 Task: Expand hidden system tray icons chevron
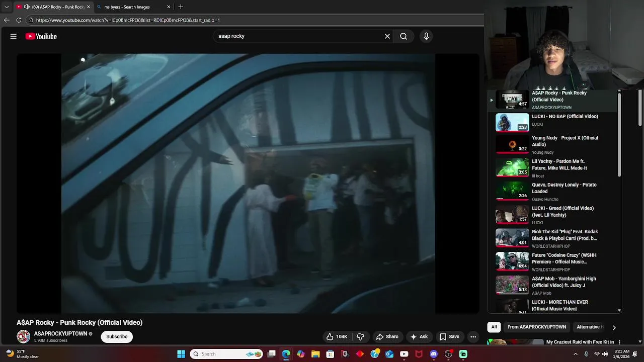[576, 354]
